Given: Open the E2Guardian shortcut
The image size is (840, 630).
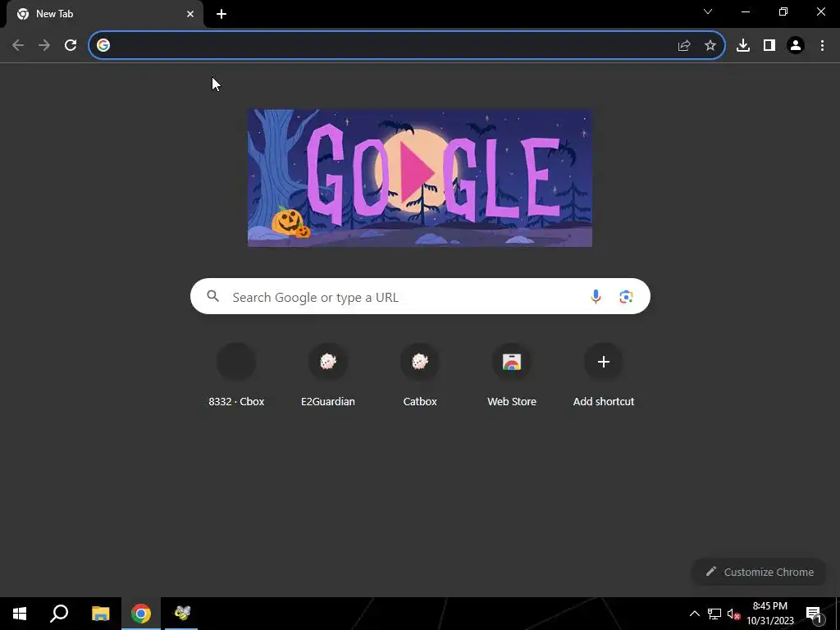Looking at the screenshot, I should [328, 376].
